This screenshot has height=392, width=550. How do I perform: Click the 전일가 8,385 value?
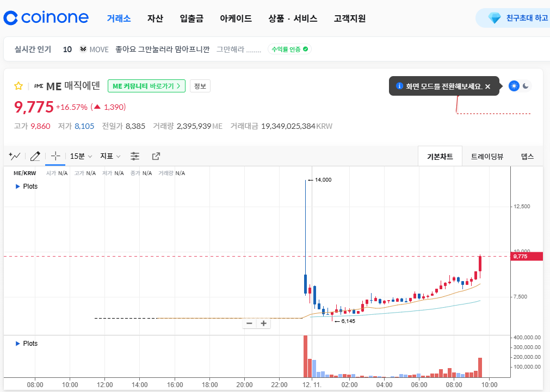tap(135, 126)
